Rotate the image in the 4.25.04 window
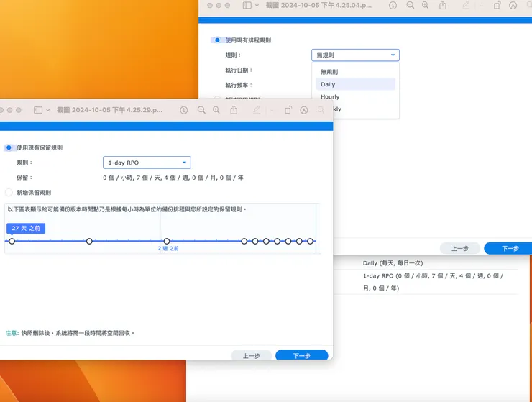Screen dimensions: 532x402 (497, 5)
